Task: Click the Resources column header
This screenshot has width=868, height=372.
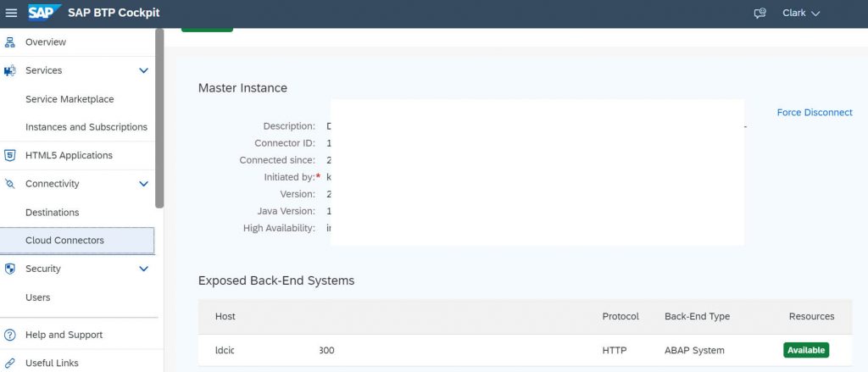Action: 811,317
